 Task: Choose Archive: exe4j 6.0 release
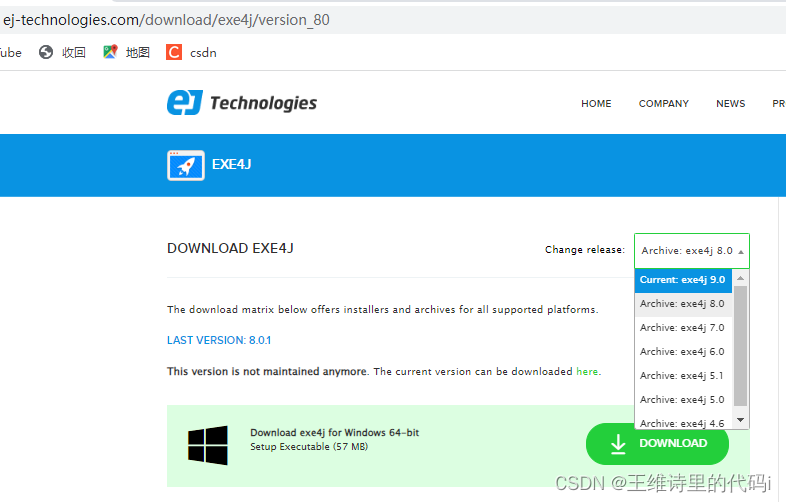683,352
